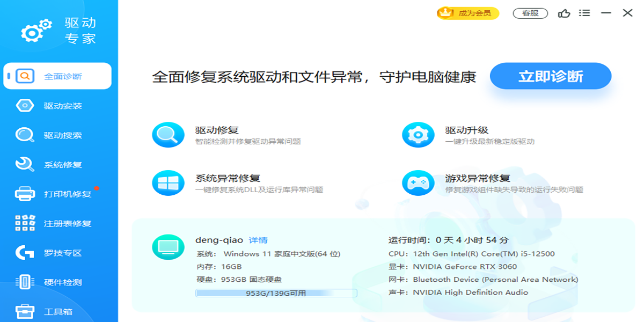Open the 详情 details link

click(258, 240)
